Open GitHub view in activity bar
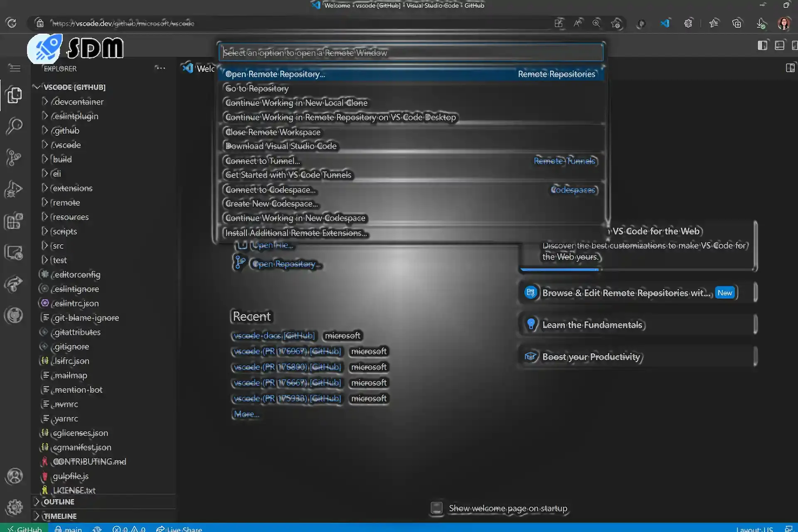 [15, 315]
